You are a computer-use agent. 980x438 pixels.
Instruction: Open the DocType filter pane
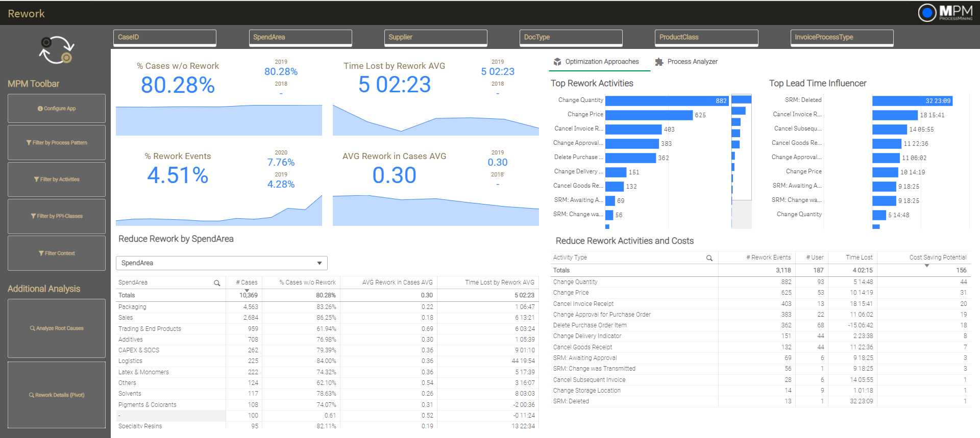coord(571,37)
